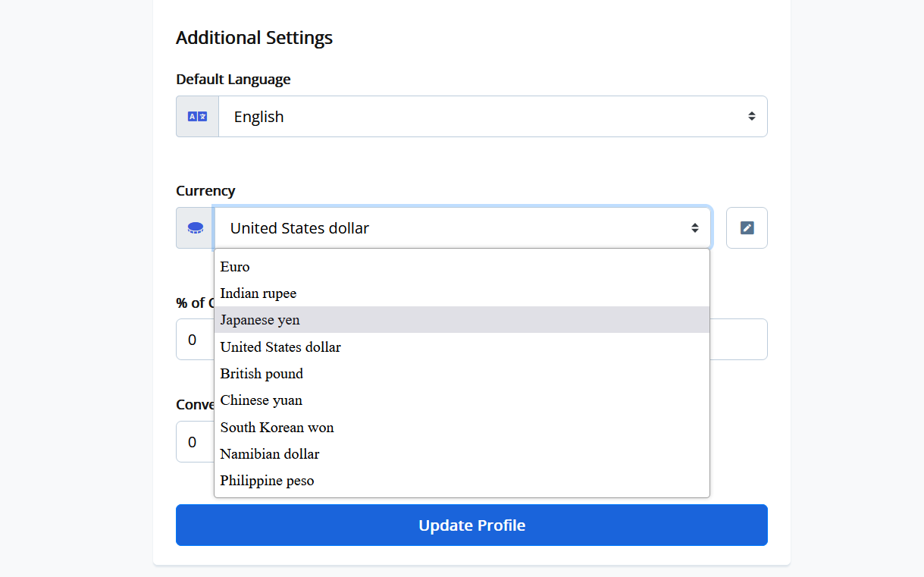Pick Japanese yen from the dropdown list

click(x=462, y=319)
